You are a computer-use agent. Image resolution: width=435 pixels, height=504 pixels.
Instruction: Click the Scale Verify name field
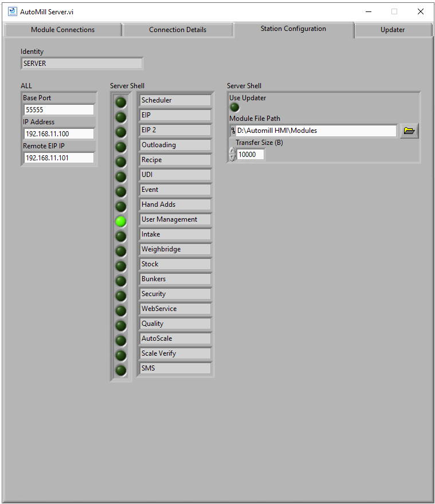(x=175, y=353)
